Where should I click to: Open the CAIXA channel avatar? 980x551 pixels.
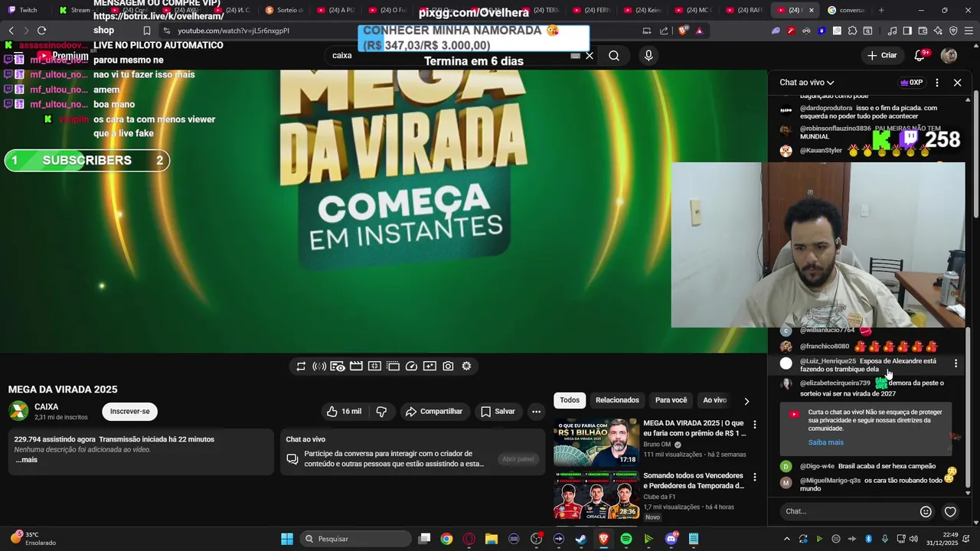pos(18,412)
